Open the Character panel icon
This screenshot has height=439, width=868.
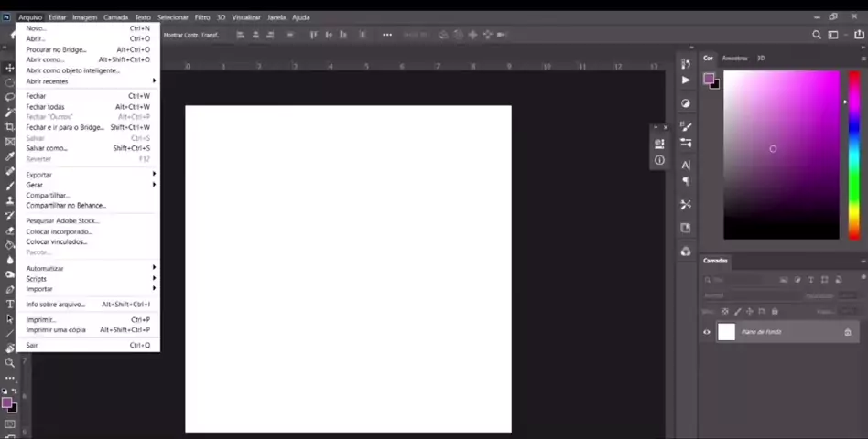[686, 165]
